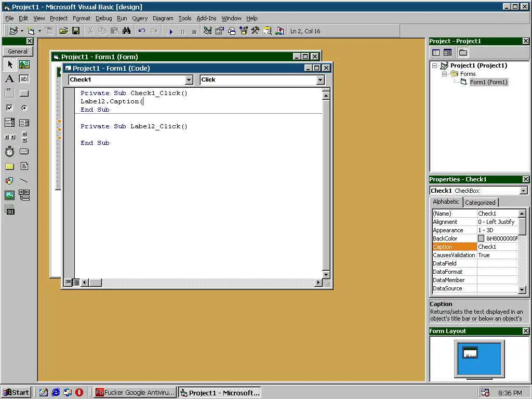
Task: Toggle Procedure View in code window
Action: [x=68, y=282]
